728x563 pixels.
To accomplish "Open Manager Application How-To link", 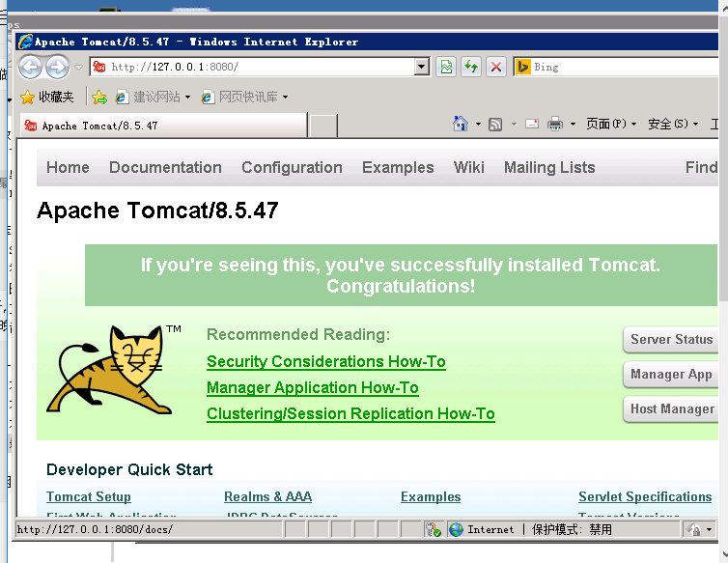I will pos(313,387).
